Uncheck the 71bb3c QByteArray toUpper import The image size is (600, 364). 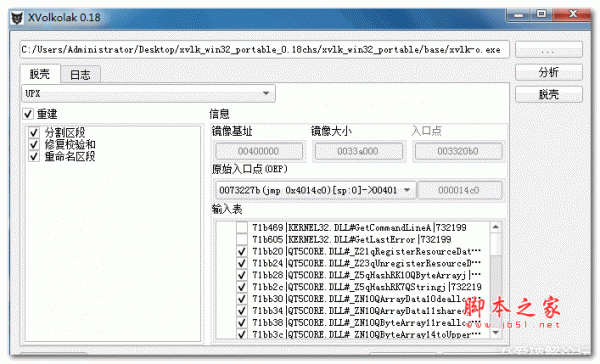tap(242, 334)
